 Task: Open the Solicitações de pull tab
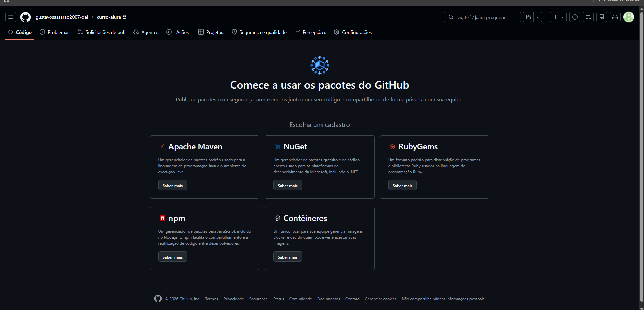(x=101, y=32)
